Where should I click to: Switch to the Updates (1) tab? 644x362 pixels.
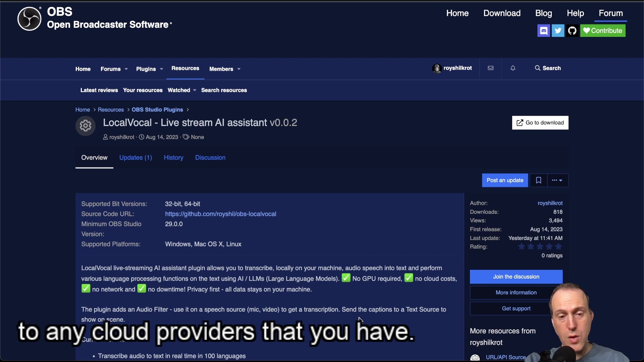tap(136, 158)
